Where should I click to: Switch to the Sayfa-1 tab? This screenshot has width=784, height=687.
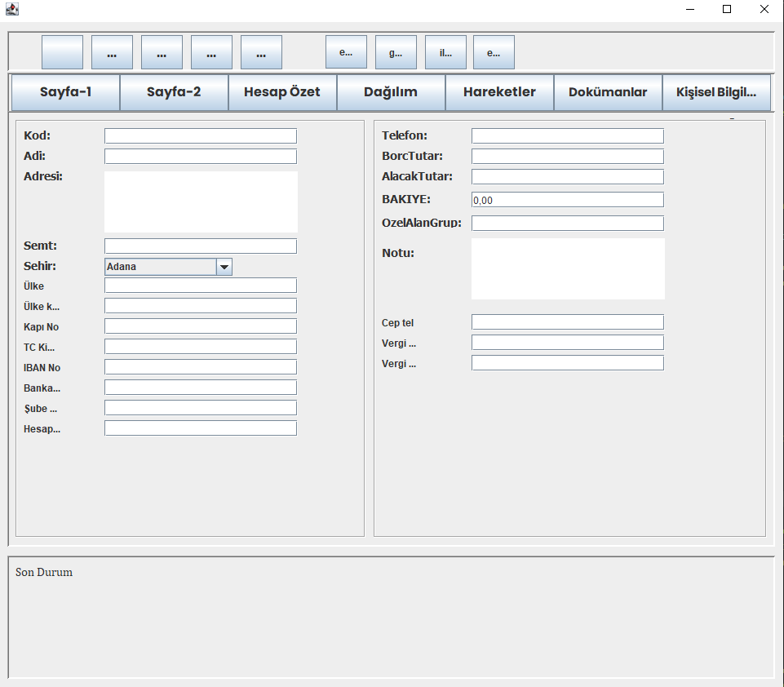[65, 92]
